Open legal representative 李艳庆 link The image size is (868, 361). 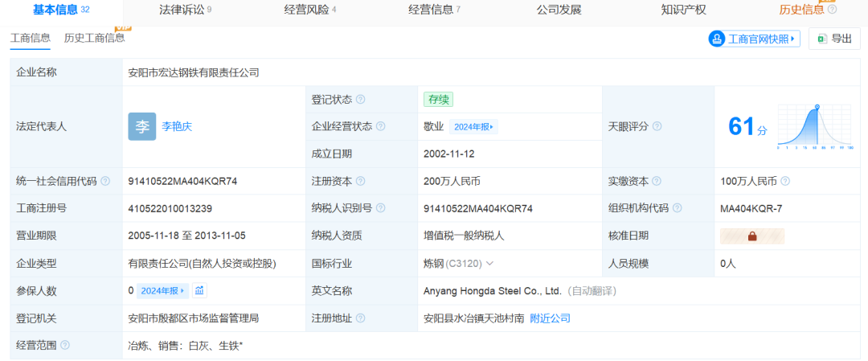click(x=177, y=126)
